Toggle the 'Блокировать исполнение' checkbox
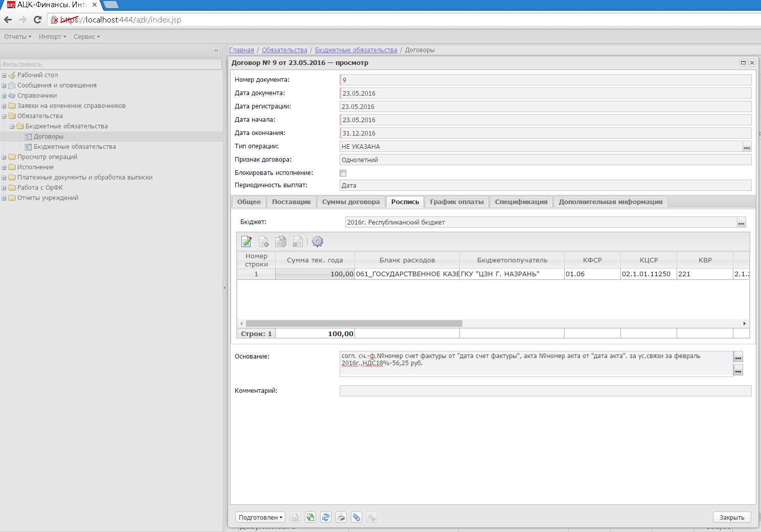The height and width of the screenshot is (532, 761). [343, 173]
